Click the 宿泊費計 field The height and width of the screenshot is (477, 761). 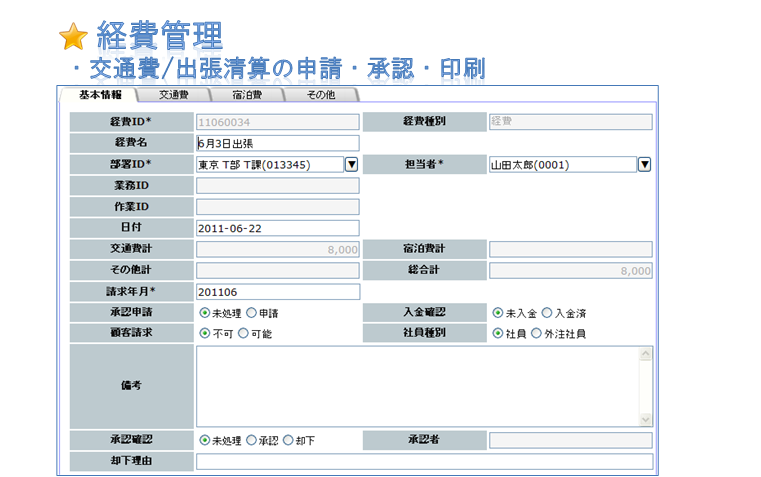(571, 249)
